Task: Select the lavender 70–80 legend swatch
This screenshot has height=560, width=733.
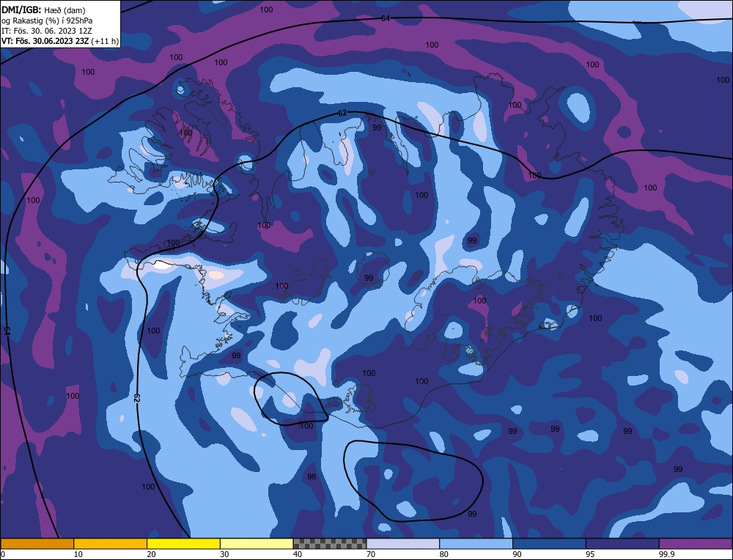Action: coord(403,543)
